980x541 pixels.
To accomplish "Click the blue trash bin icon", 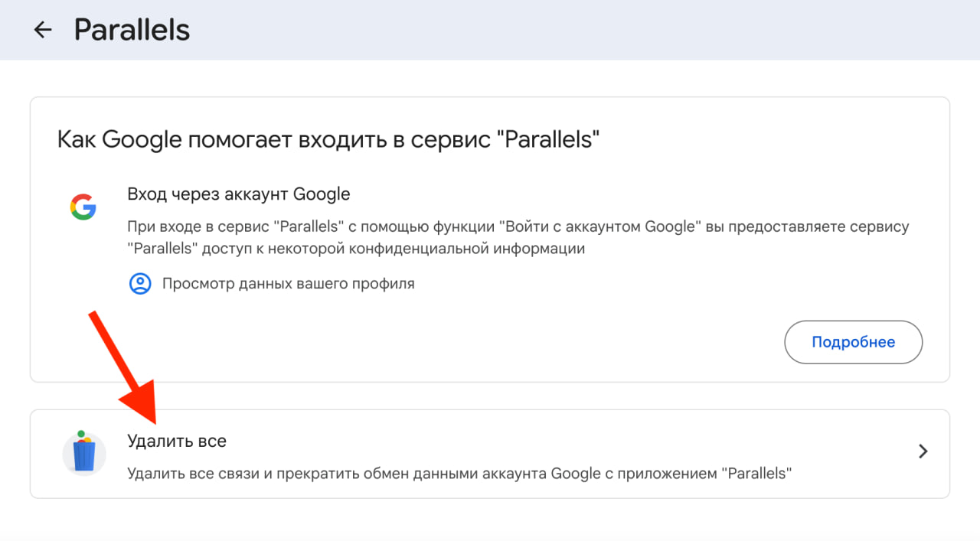I will tap(84, 453).
